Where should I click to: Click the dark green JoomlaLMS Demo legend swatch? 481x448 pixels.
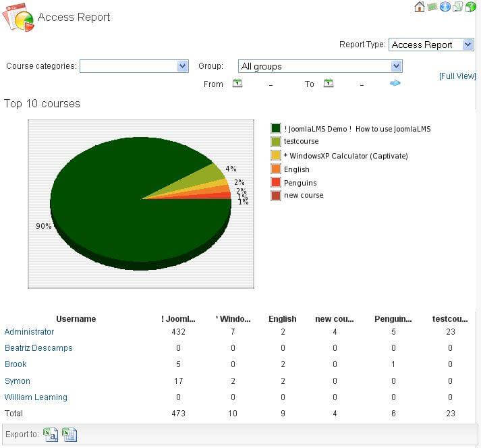click(276, 128)
